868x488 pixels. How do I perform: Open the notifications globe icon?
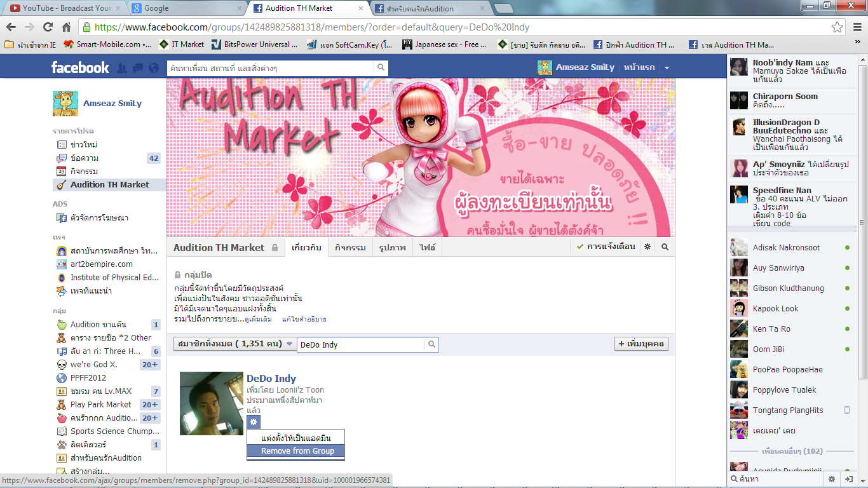(153, 68)
